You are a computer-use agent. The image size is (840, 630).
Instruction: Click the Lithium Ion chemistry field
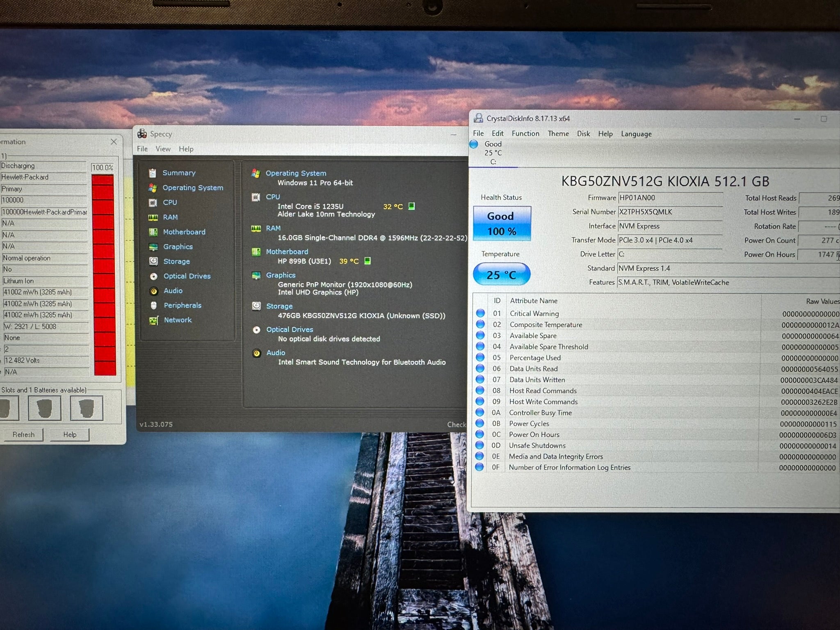click(45, 281)
